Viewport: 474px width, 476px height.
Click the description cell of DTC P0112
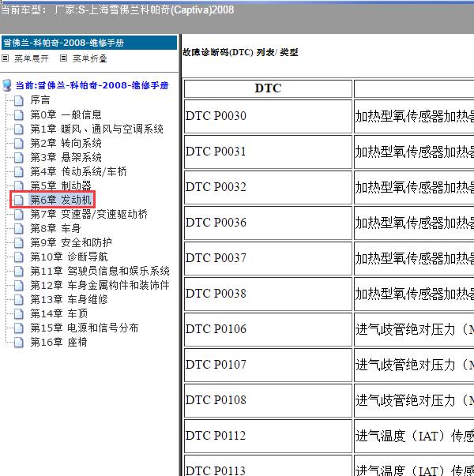point(414,436)
